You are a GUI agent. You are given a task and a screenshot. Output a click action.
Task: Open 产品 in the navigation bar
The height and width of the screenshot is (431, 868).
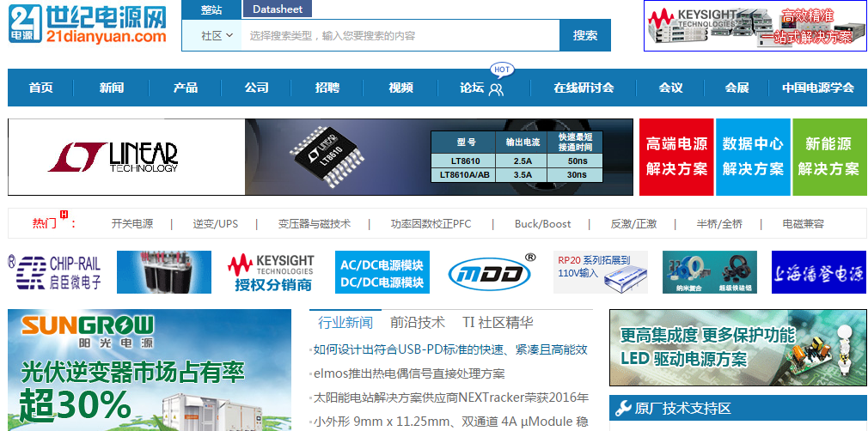pyautogui.click(x=185, y=88)
